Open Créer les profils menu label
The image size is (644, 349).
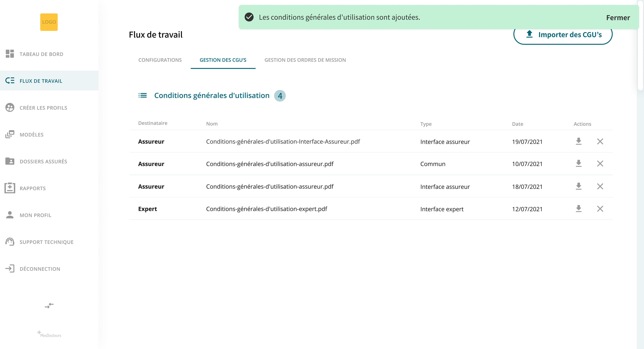pos(43,108)
